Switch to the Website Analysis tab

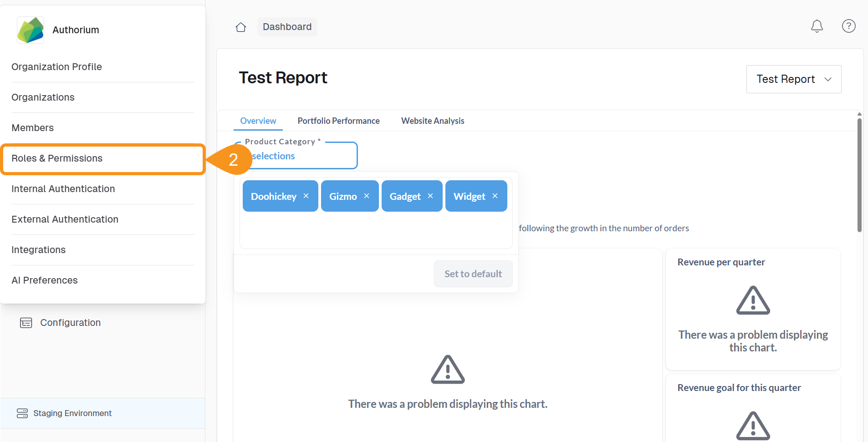pyautogui.click(x=432, y=121)
